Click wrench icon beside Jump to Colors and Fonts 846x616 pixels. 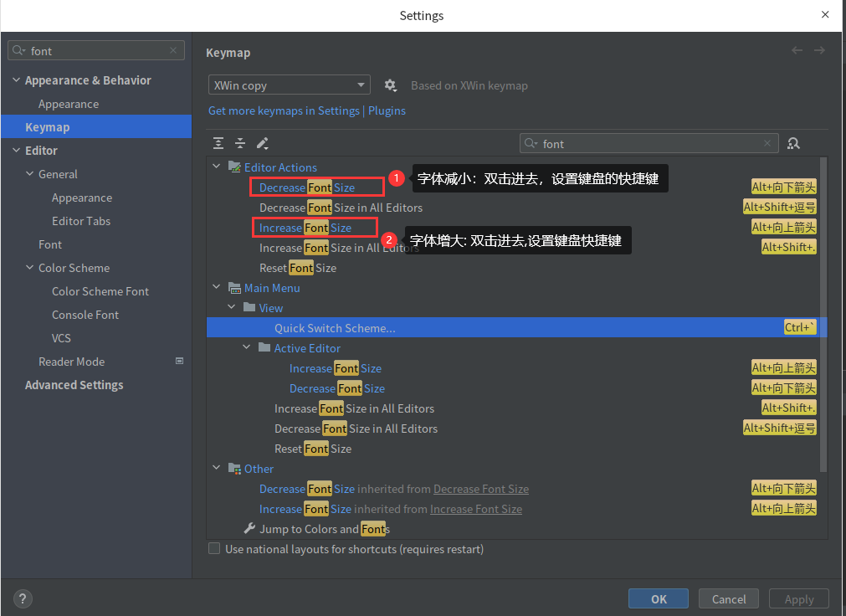tap(249, 528)
